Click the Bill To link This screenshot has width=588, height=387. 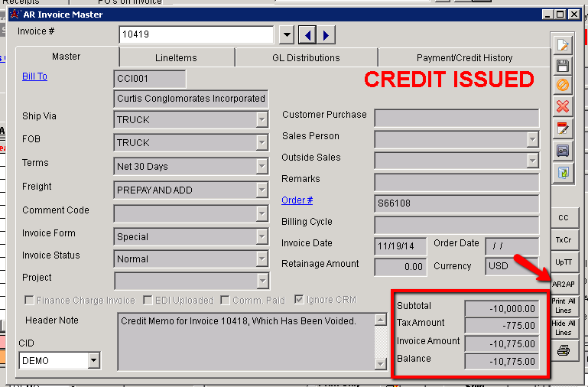pos(34,76)
